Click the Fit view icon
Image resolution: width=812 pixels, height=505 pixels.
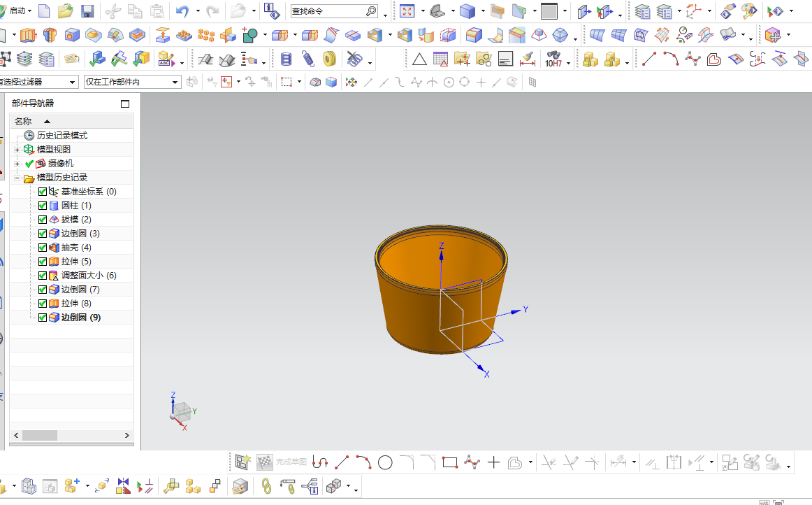[x=407, y=10]
